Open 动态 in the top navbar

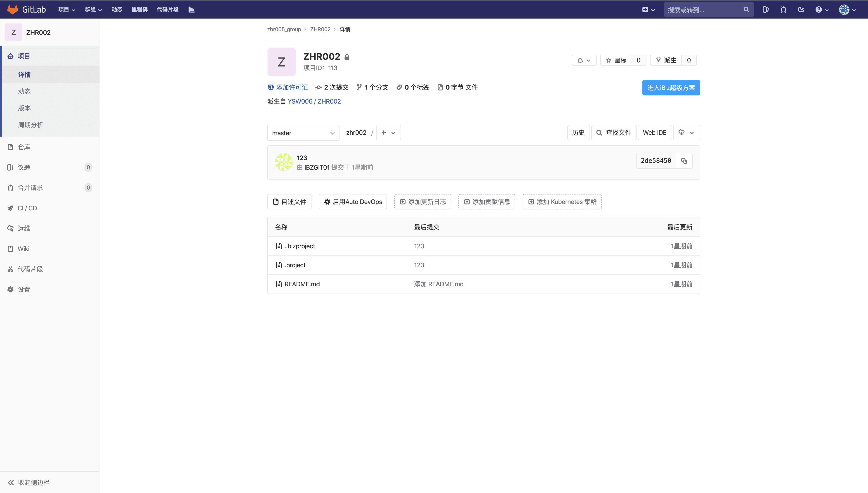coord(117,9)
